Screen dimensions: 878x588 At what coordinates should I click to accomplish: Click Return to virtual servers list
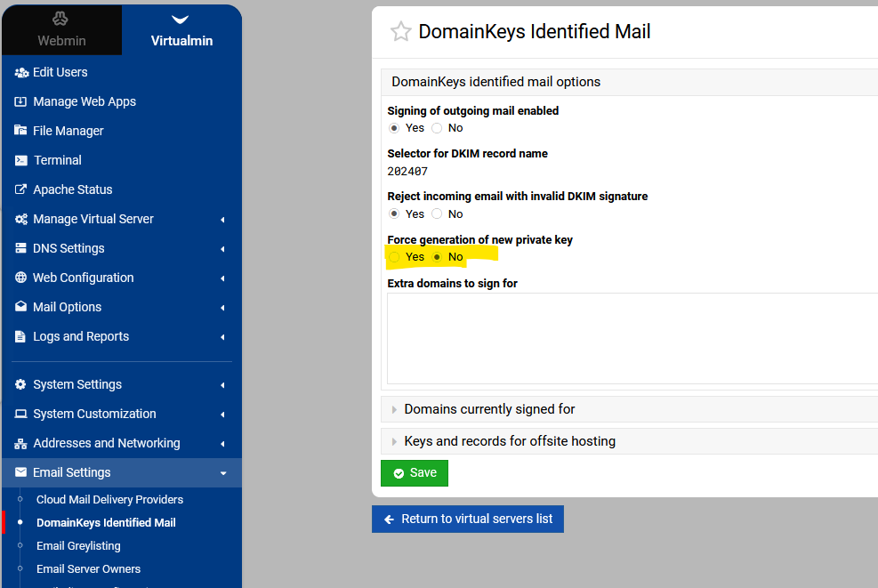[467, 519]
